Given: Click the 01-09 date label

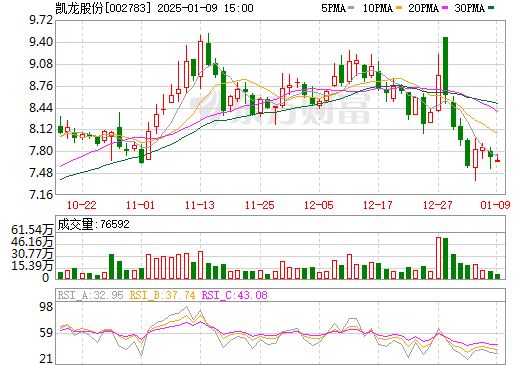Looking at the screenshot, I should tap(495, 205).
